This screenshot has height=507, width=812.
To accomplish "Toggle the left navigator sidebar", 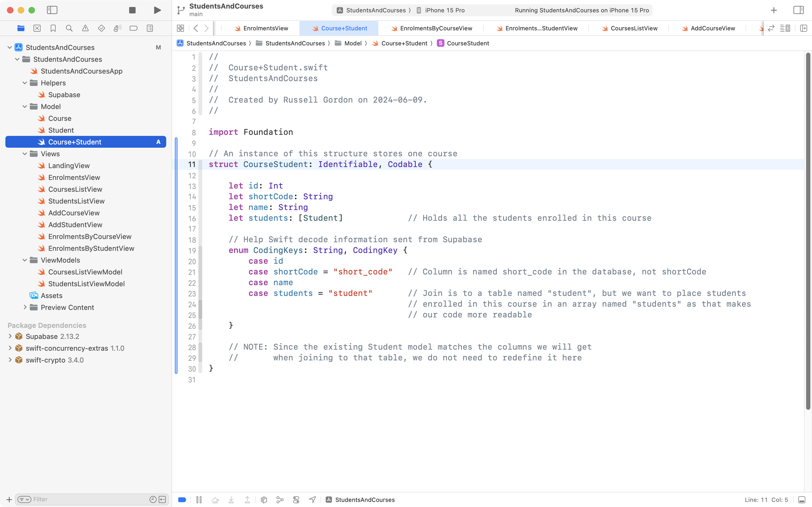I will [x=52, y=10].
